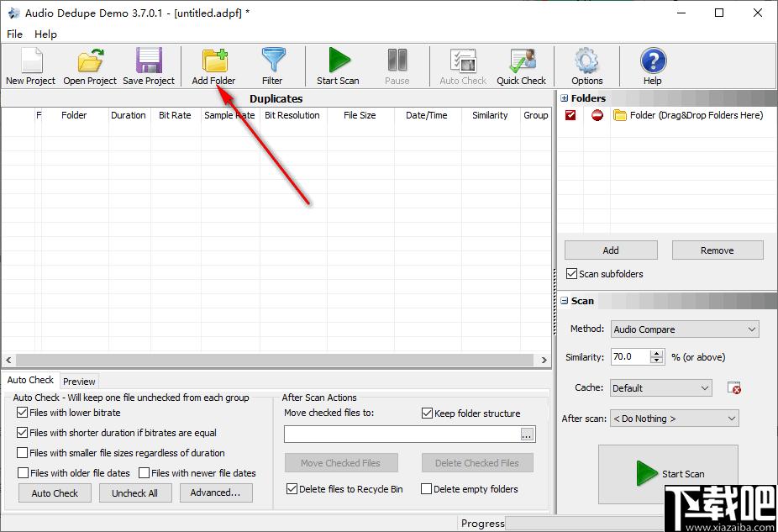Click the Pause toolbar icon
778x532 pixels.
(x=397, y=61)
